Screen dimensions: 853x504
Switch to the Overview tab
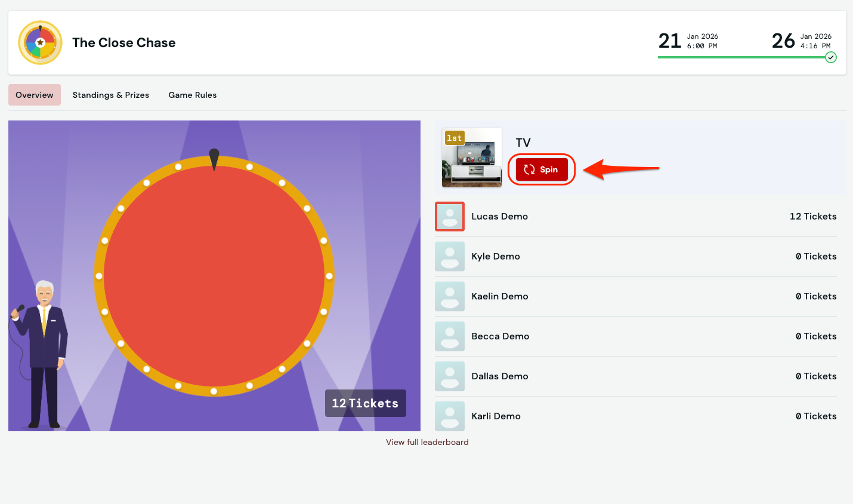tap(35, 95)
